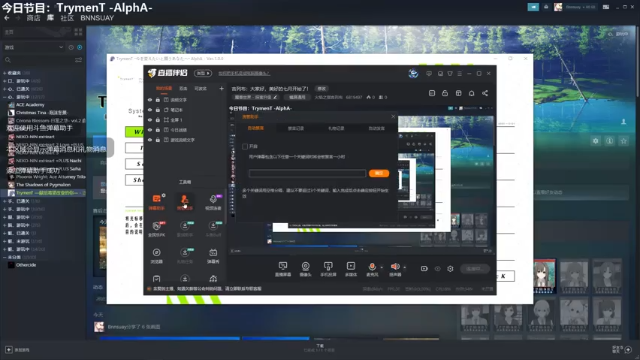Open streaming settings gear icon
640x360 pixels.
(x=450, y=269)
